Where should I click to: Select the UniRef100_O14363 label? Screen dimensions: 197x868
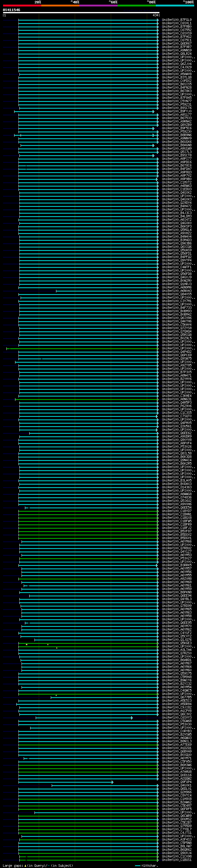(x=176, y=487)
